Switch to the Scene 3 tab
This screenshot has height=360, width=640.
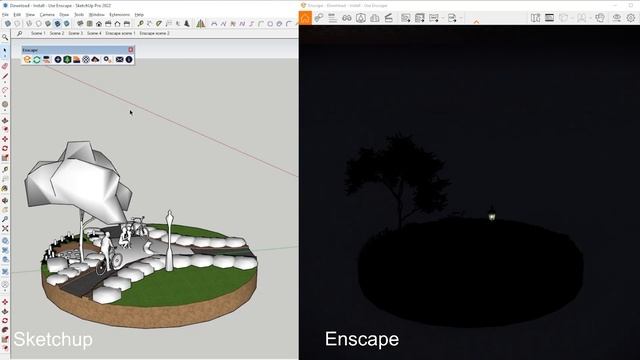pyautogui.click(x=76, y=33)
